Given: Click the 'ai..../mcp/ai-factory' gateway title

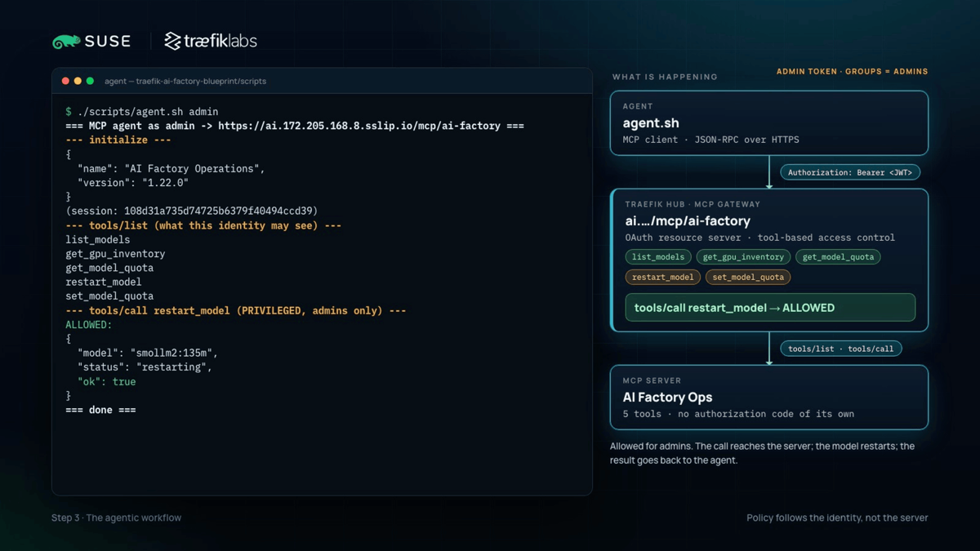Looking at the screenshot, I should (x=688, y=221).
